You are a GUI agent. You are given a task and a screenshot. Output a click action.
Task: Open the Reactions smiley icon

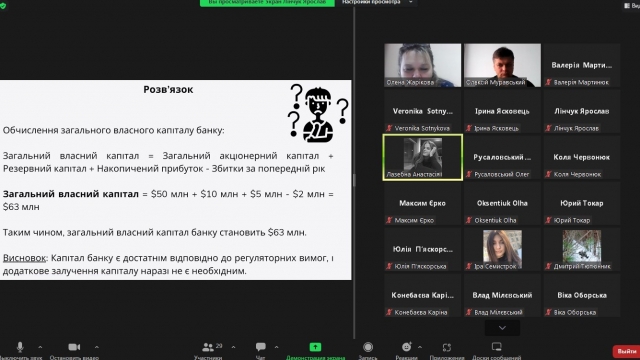407,347
